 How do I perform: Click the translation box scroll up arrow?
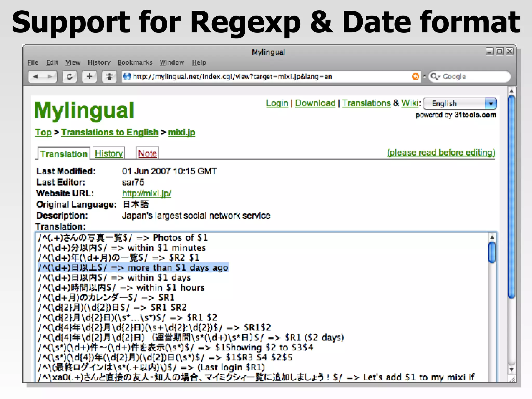tap(492, 237)
